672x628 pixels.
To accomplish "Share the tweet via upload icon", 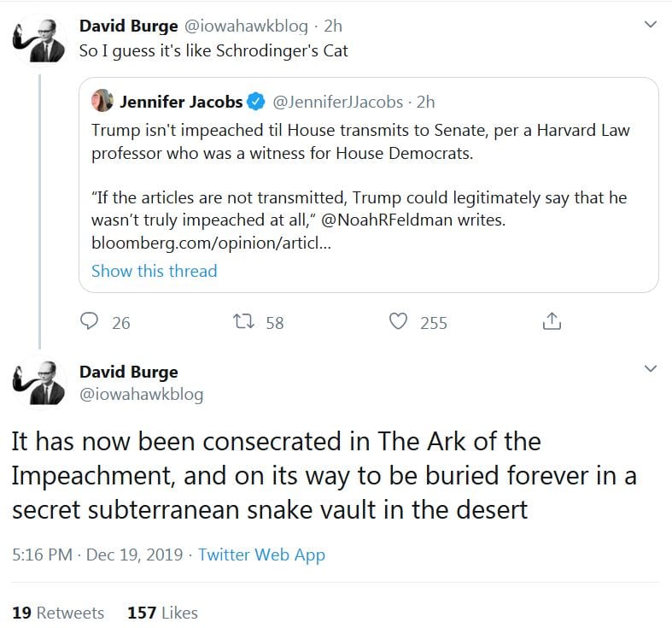I will click(x=552, y=322).
